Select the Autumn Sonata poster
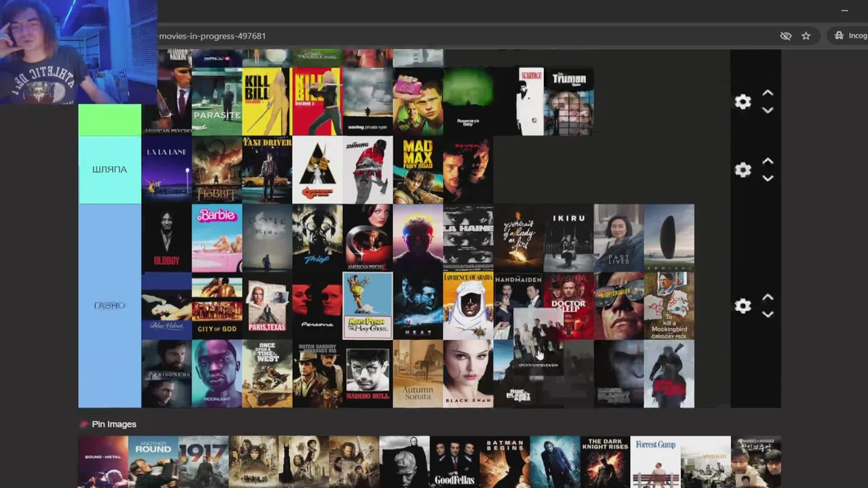This screenshot has height=488, width=868. pyautogui.click(x=418, y=373)
